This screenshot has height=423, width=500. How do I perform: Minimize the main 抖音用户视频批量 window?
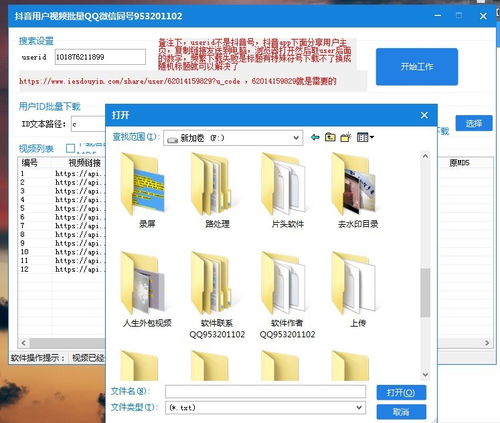click(x=438, y=16)
